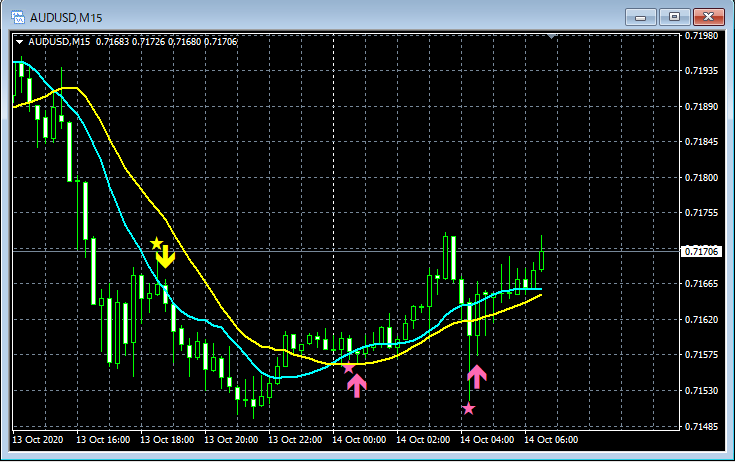735x462 pixels.
Task: Click the 13 Oct 20:00 time label
Action: point(231,440)
